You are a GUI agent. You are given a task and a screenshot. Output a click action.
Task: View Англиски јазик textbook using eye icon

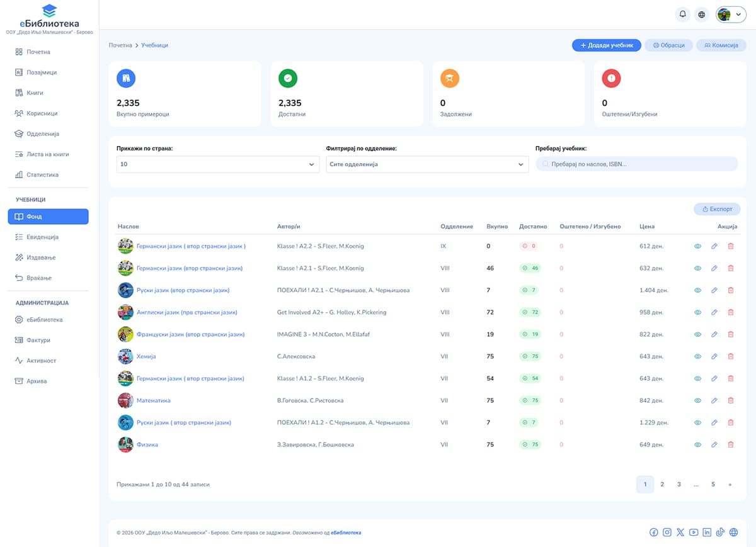coord(697,312)
